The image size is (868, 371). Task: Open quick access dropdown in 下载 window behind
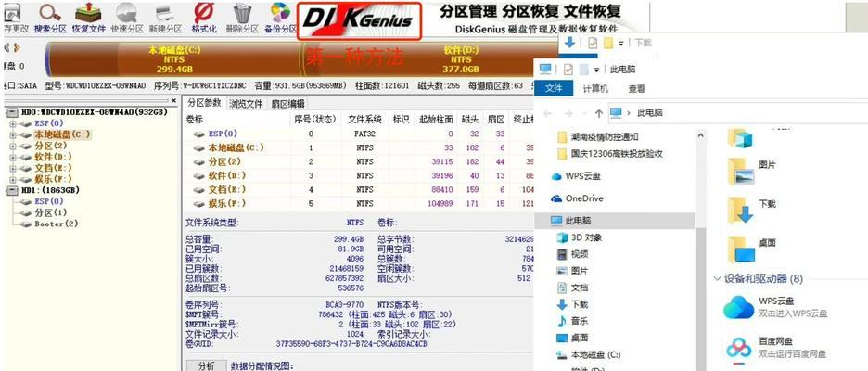[x=621, y=44]
